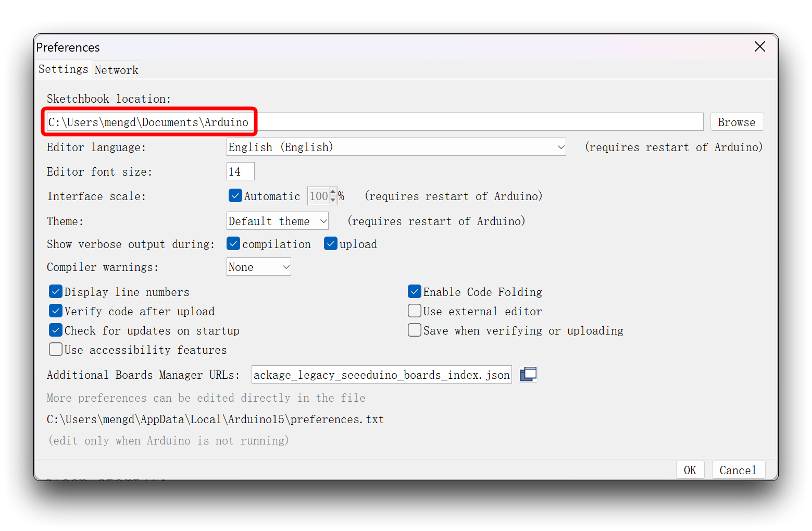Click the interface scale percentage field
The image size is (812, 531).
(x=318, y=196)
